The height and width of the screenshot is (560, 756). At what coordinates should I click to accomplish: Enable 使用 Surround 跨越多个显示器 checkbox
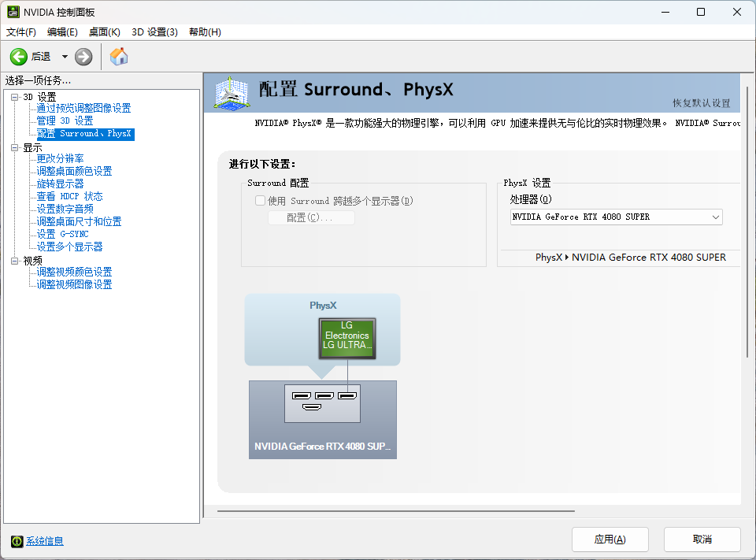[260, 200]
